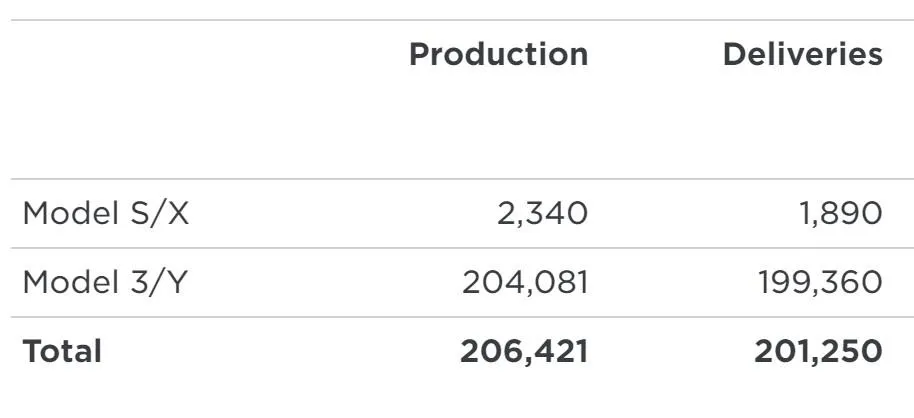Click the Production column header
This screenshot has width=914, height=418.
tap(498, 54)
